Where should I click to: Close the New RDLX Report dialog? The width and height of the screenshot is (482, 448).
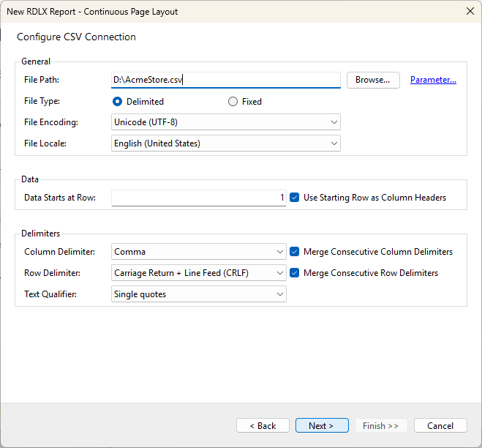click(x=469, y=11)
